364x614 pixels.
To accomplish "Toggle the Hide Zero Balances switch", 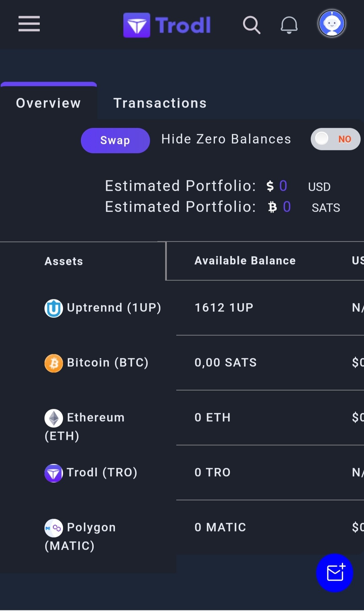I will coord(335,139).
